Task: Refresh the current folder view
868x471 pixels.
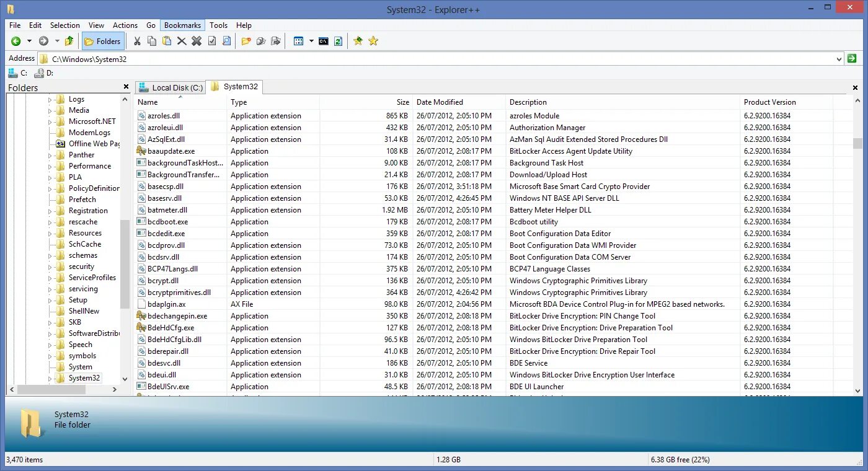Action: pyautogui.click(x=338, y=41)
